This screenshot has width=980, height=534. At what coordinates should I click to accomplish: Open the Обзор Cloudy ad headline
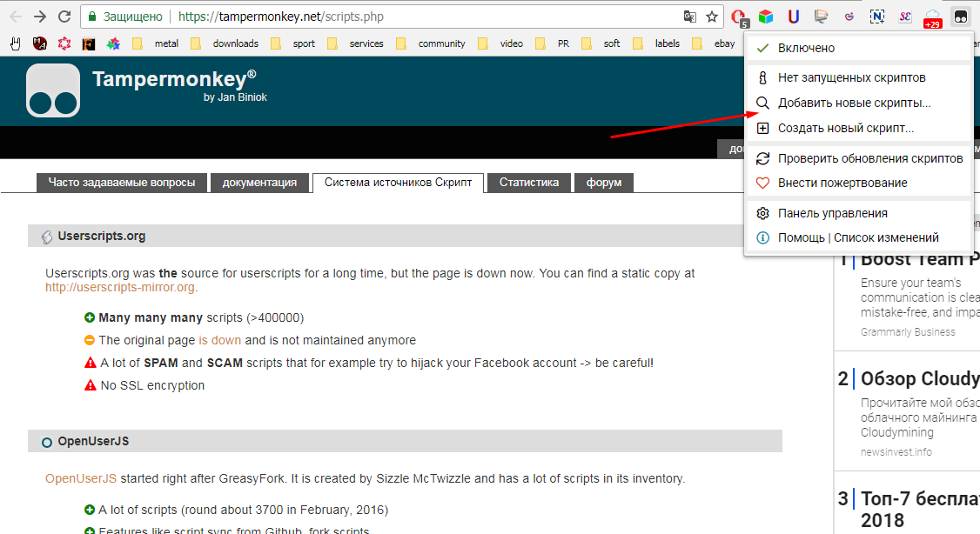click(920, 378)
